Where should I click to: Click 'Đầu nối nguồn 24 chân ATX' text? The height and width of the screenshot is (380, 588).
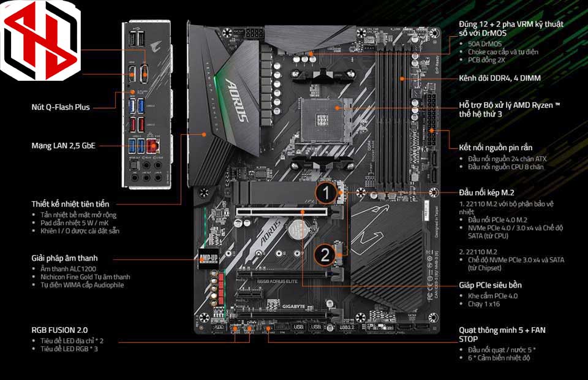(507, 159)
